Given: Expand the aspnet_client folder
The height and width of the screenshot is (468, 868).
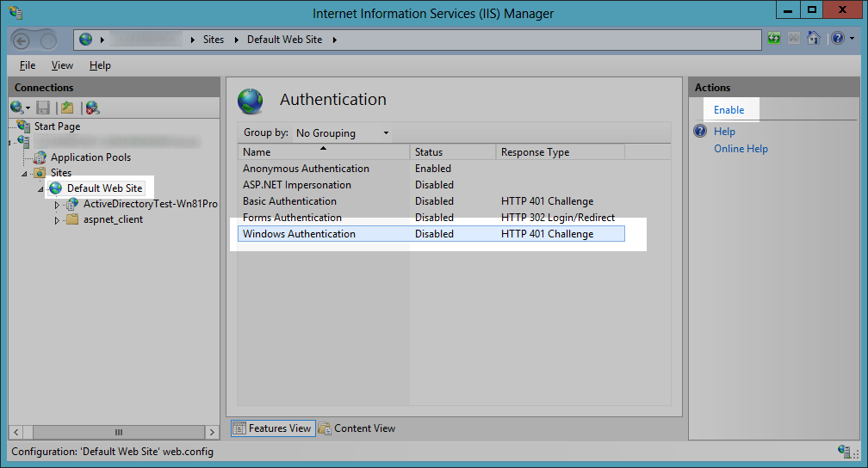Looking at the screenshot, I should pos(57,220).
